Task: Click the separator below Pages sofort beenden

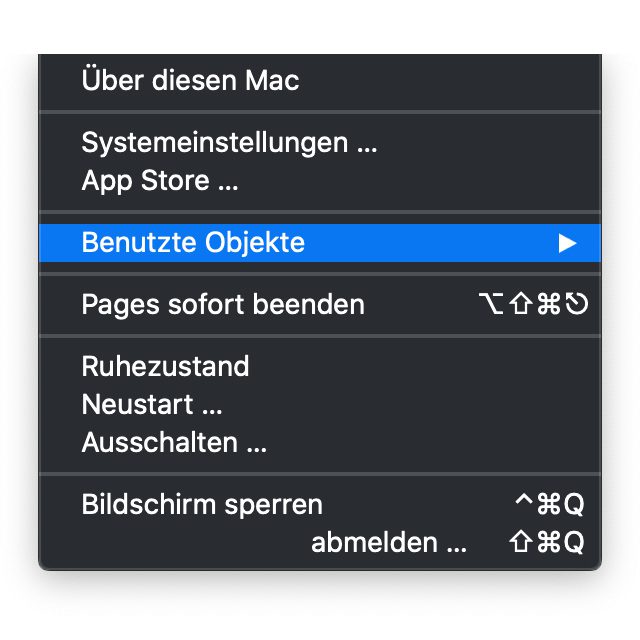Action: [320, 335]
